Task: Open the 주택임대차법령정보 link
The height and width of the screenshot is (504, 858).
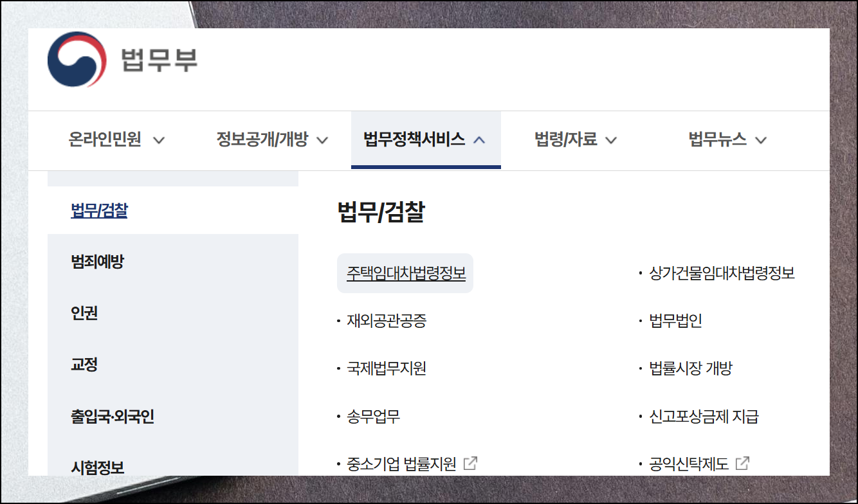Action: coord(405,273)
